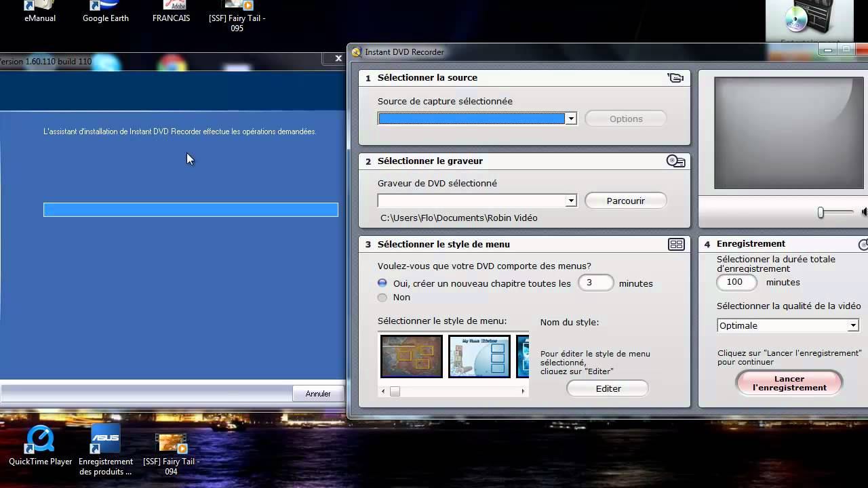Image resolution: width=868 pixels, height=488 pixels.
Task: Open the video quality 'Optimale' dropdown
Action: click(853, 325)
